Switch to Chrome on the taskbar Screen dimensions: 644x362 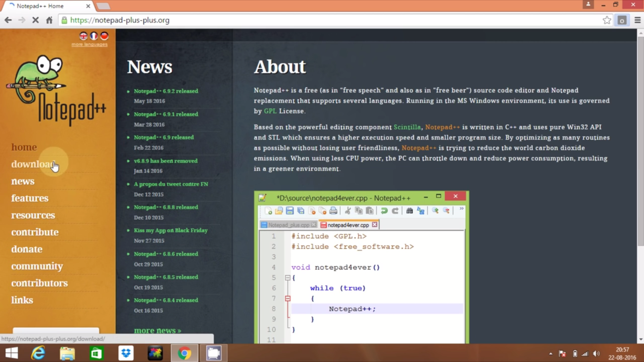184,353
